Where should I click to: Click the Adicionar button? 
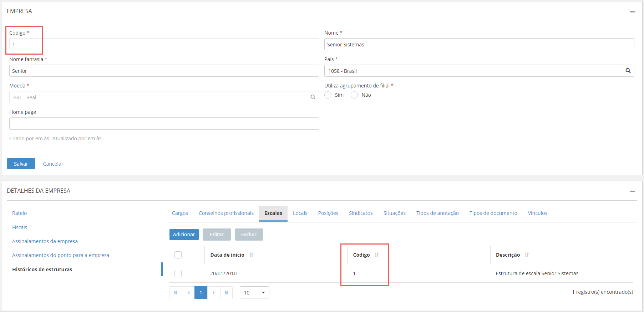[184, 235]
